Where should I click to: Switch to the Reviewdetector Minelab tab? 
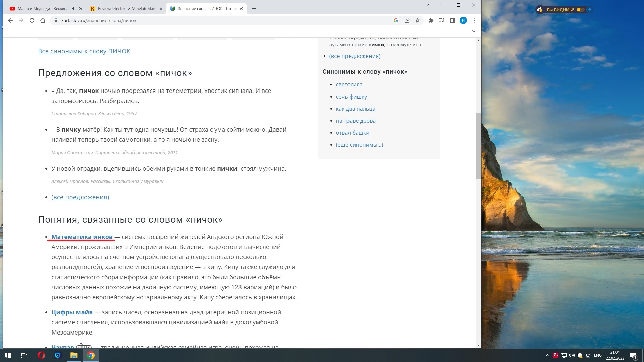click(126, 9)
